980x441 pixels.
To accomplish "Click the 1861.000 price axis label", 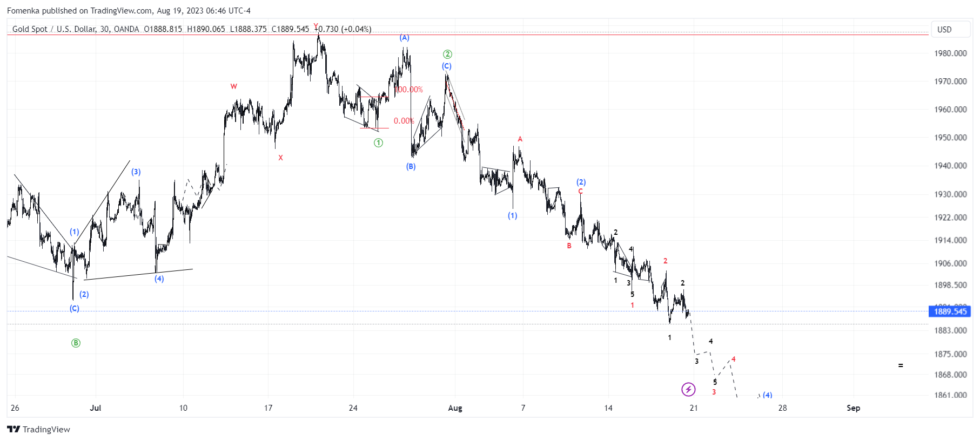I will tap(951, 395).
